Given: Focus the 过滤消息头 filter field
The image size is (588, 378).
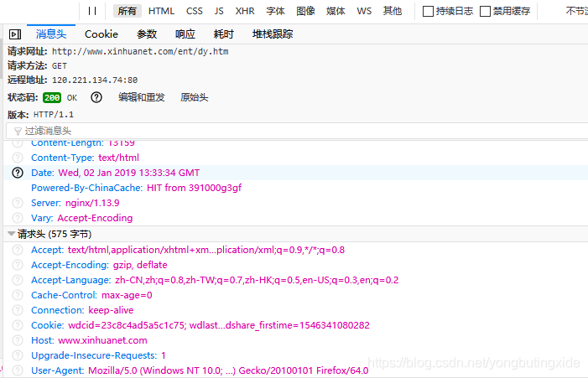Looking at the screenshot, I should coord(297,131).
